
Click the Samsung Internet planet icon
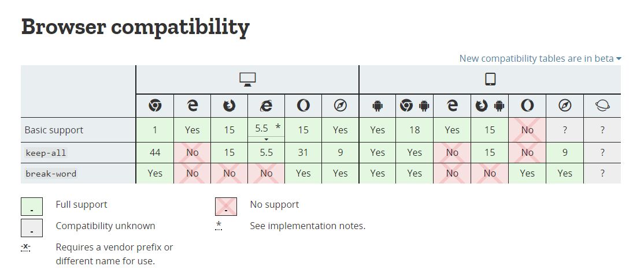[602, 106]
